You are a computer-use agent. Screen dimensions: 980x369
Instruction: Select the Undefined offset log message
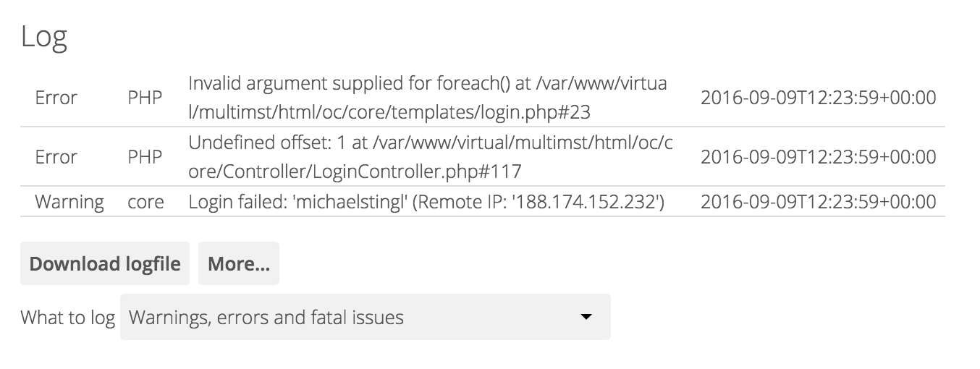tap(430, 157)
